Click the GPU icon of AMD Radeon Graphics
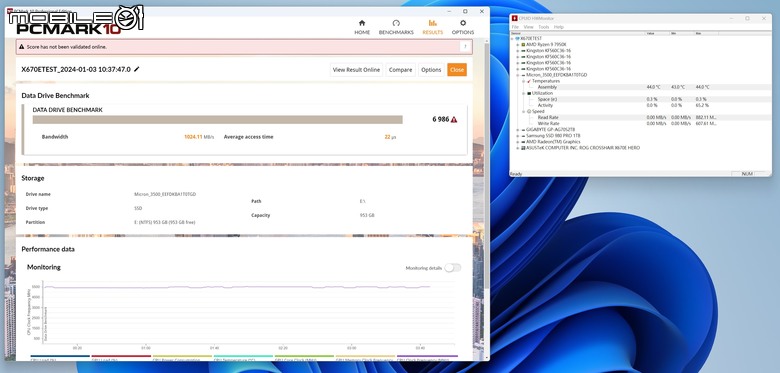Image resolution: width=780 pixels, height=373 pixels. 523,142
